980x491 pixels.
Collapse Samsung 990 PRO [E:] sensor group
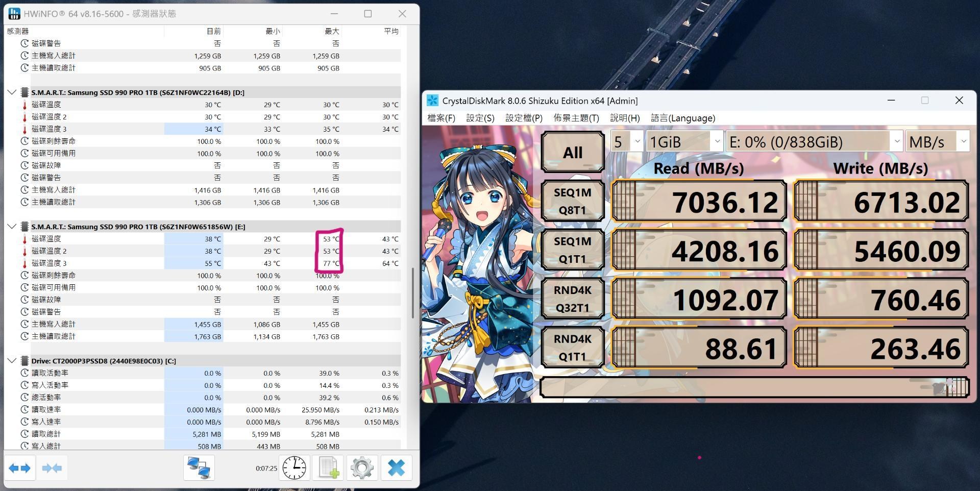[x=12, y=227]
